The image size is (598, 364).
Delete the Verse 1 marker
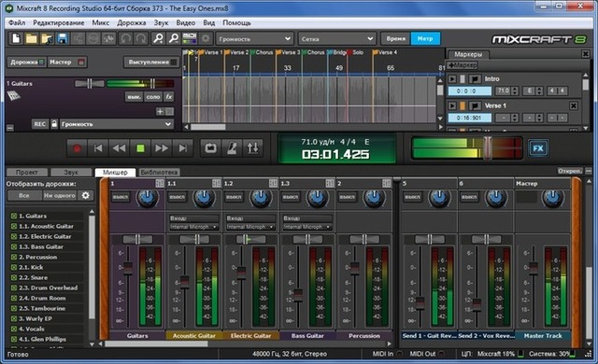tap(573, 105)
